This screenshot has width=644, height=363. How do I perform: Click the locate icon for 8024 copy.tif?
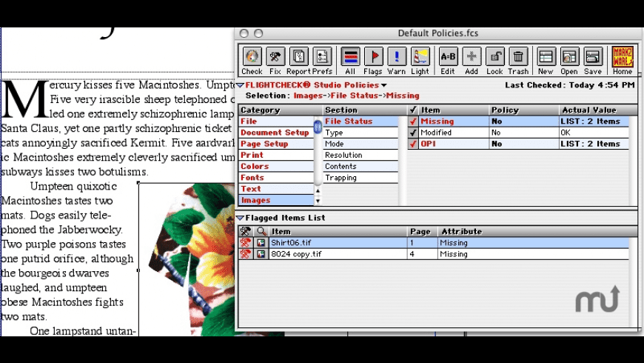tap(261, 254)
